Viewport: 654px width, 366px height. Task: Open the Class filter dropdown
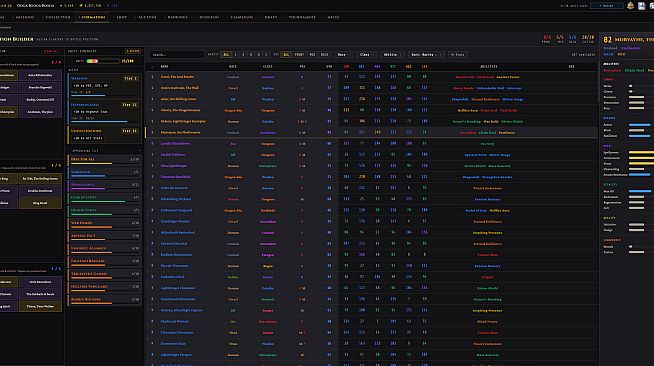(x=367, y=55)
